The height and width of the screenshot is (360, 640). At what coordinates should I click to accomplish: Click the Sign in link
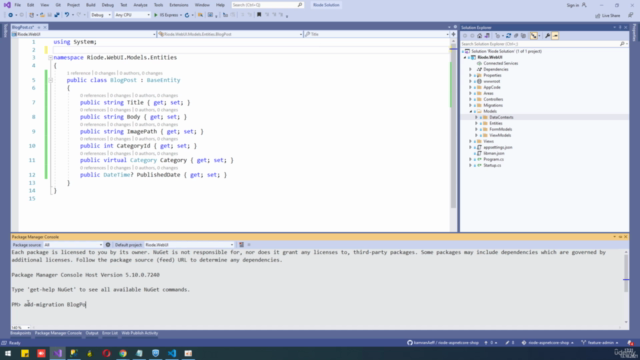pyautogui.click(x=573, y=5)
